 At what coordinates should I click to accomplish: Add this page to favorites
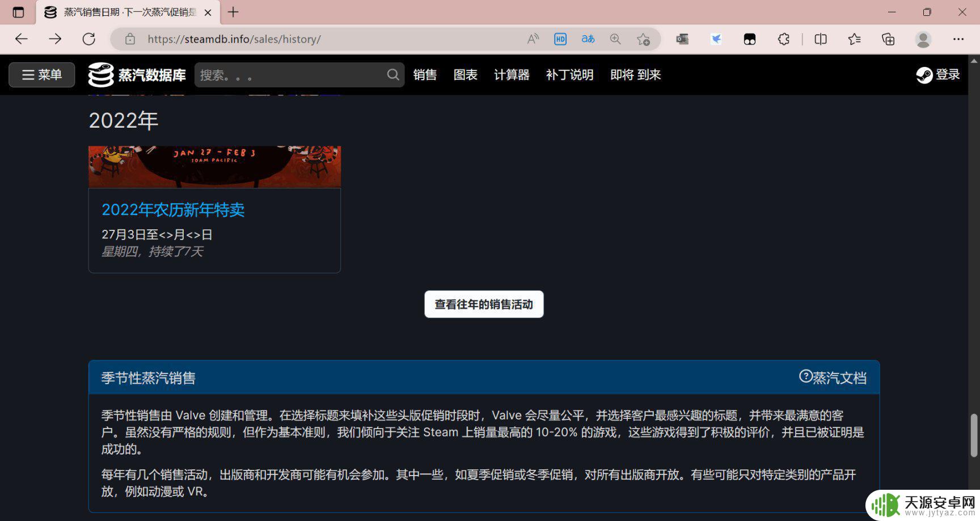click(x=643, y=39)
